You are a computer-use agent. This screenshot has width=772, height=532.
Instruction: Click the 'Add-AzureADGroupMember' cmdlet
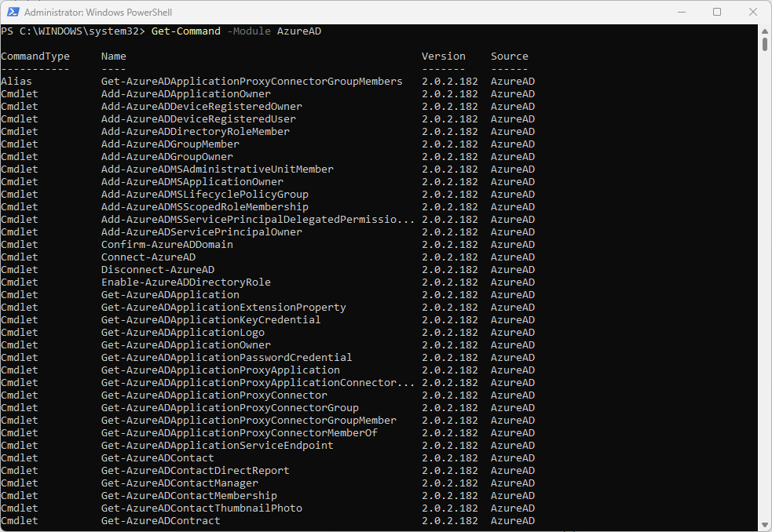pos(170,144)
